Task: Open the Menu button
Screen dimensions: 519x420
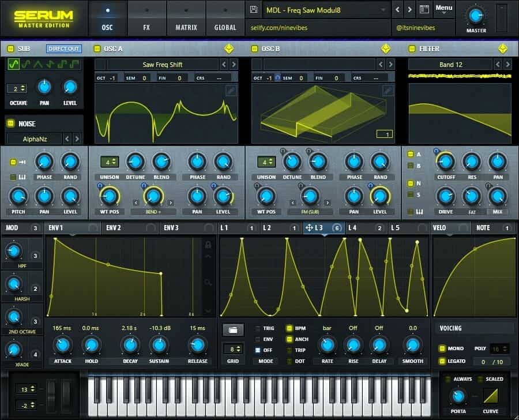Action: click(443, 8)
